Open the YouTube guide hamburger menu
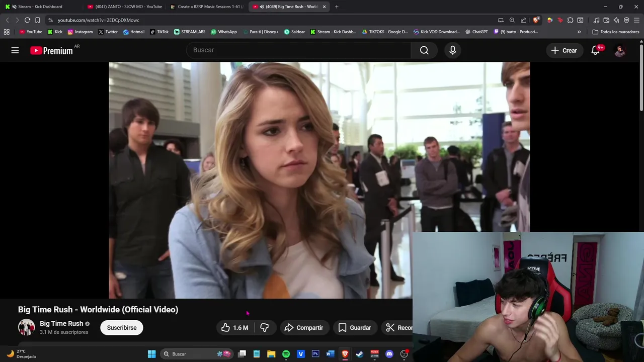Viewport: 644px width, 362px height. (15, 50)
